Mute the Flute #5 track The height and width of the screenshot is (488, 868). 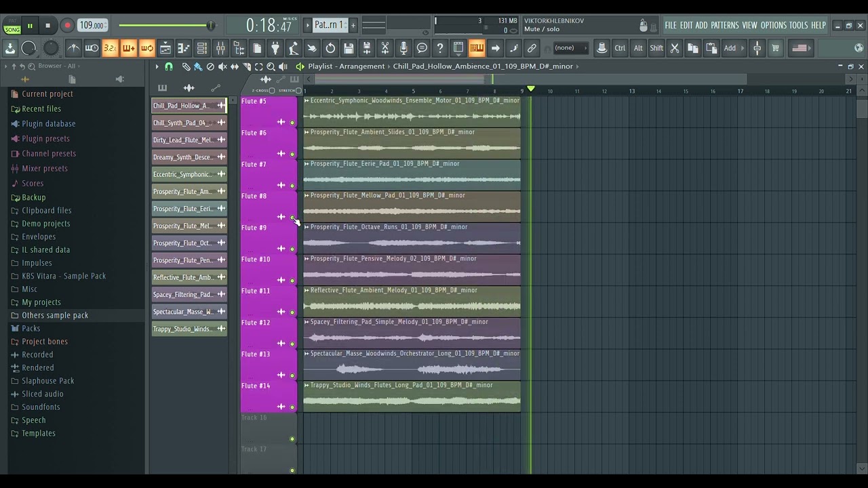click(x=292, y=123)
